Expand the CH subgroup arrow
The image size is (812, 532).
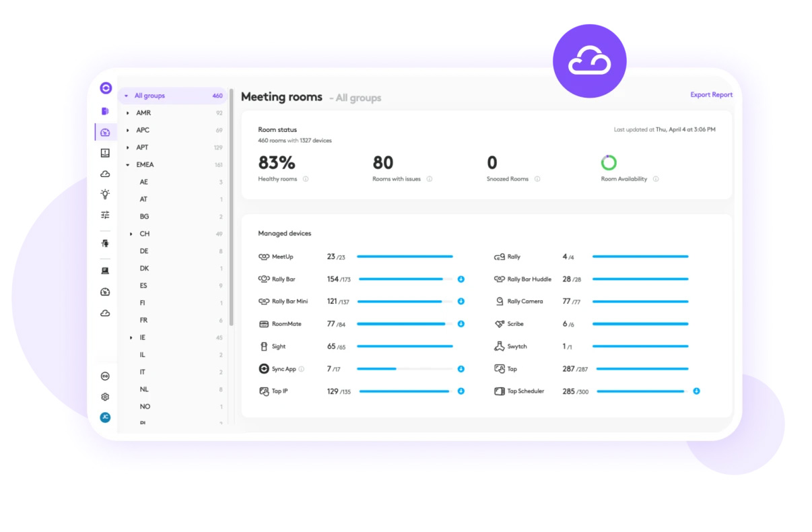pos(131,234)
